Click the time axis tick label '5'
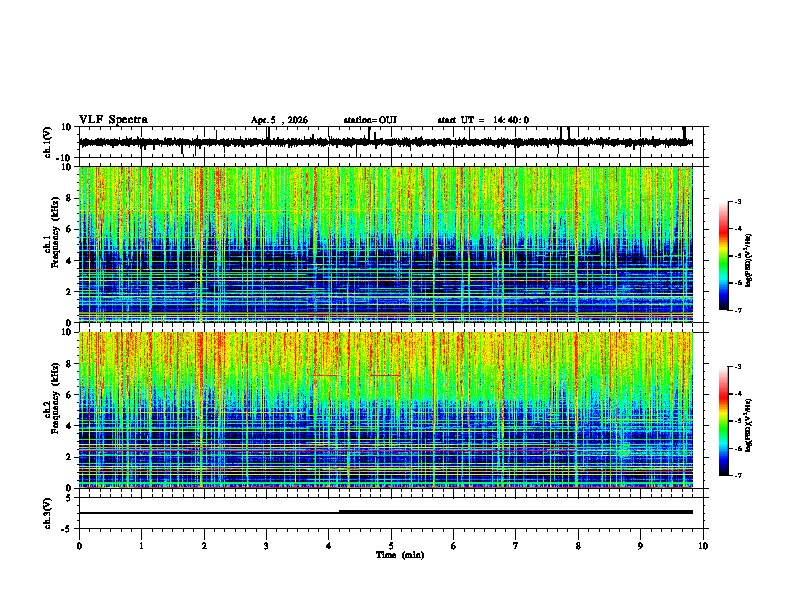This screenshot has width=792, height=612. tap(391, 546)
